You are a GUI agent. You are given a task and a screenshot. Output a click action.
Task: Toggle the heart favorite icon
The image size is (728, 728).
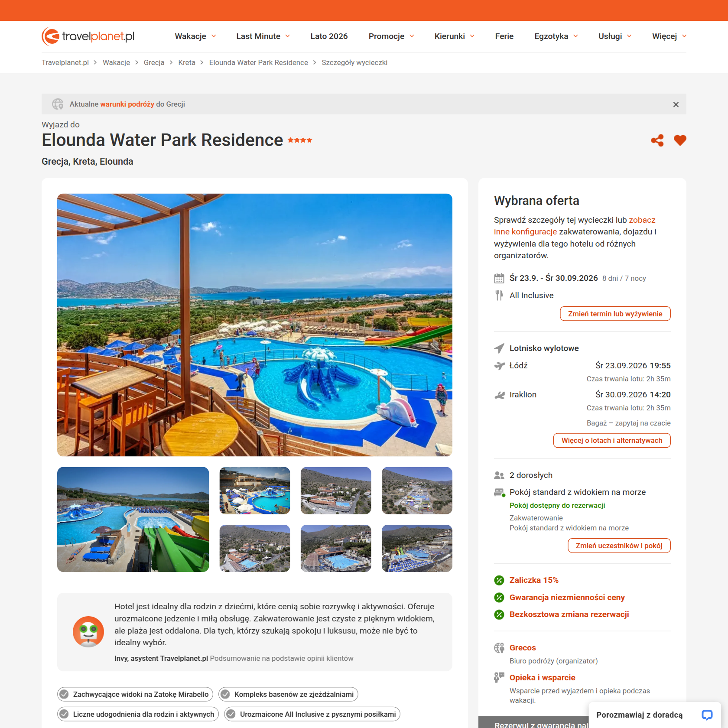(680, 140)
